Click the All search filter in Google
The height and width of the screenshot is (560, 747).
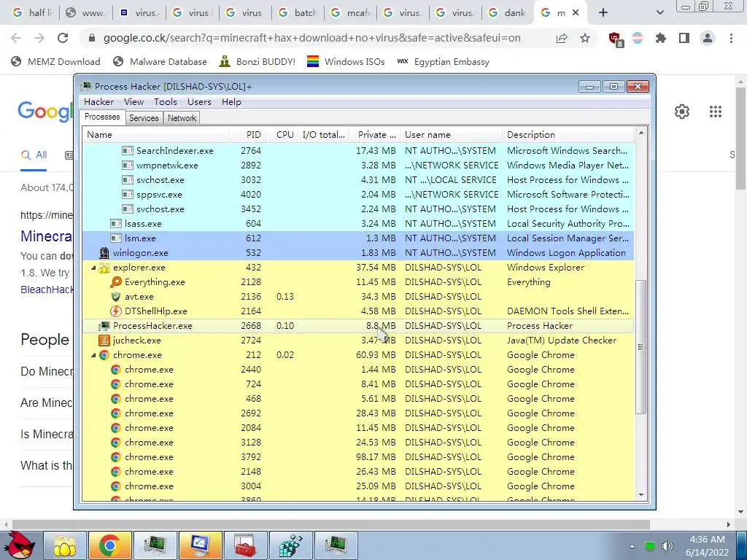(x=34, y=155)
